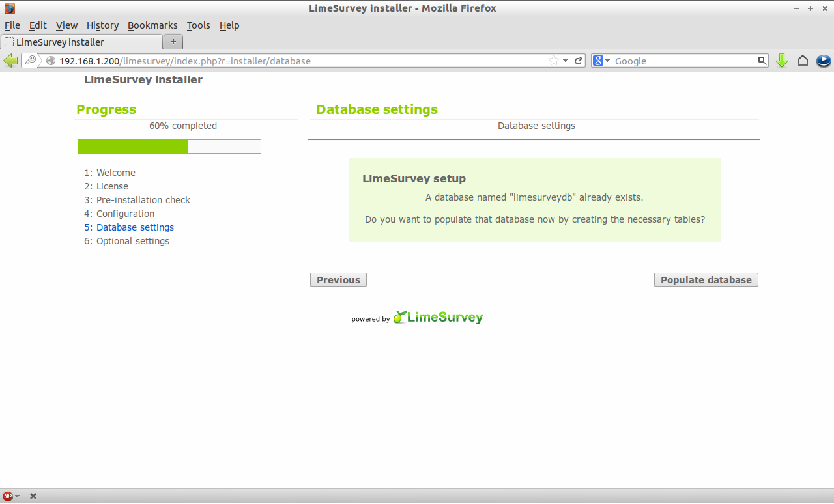The image size is (834, 504).
Task: Go to the Home page icon
Action: coord(803,61)
